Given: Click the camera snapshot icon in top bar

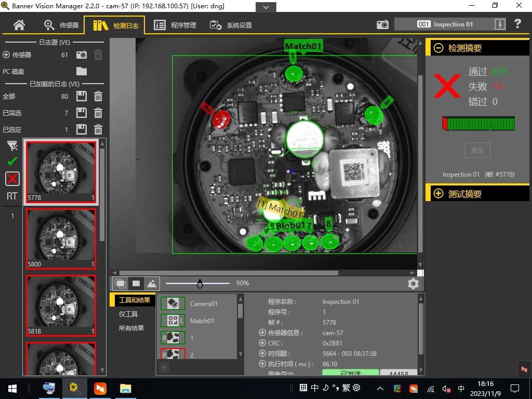Looking at the screenshot, I should pos(382,24).
